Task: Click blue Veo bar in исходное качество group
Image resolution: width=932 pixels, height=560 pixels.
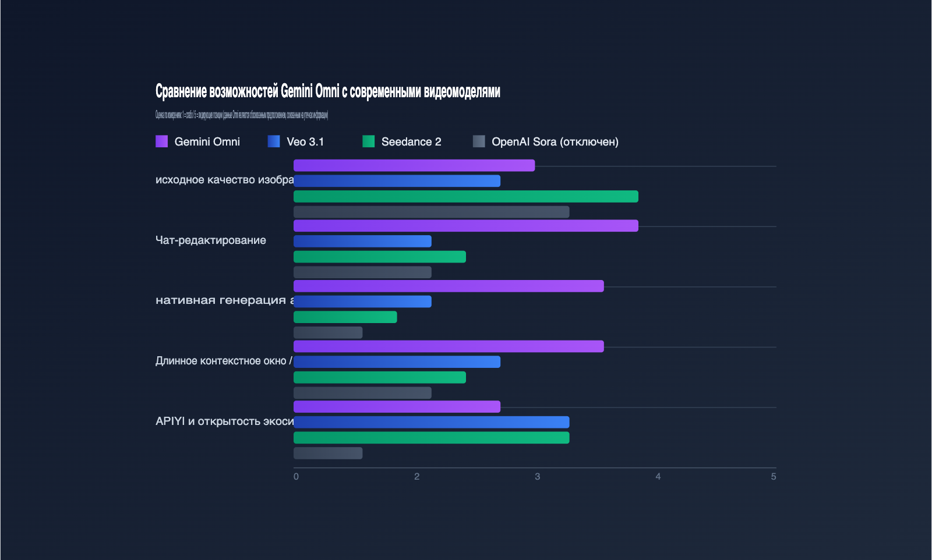Action: pyautogui.click(x=397, y=181)
